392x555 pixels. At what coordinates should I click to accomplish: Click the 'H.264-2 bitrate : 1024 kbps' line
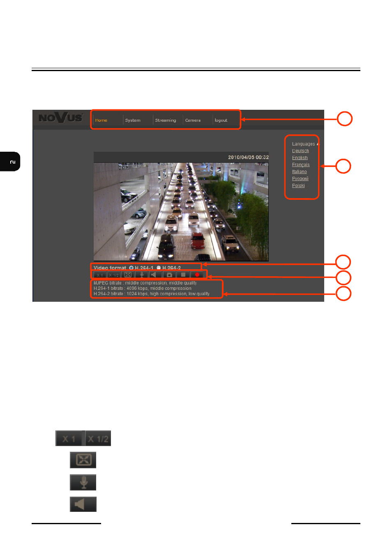(151, 294)
